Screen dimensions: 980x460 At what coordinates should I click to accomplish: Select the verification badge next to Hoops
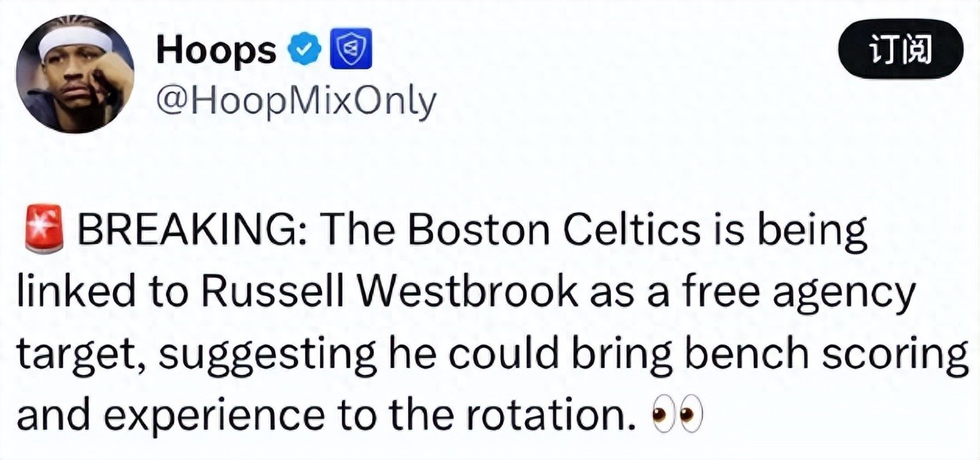[304, 48]
